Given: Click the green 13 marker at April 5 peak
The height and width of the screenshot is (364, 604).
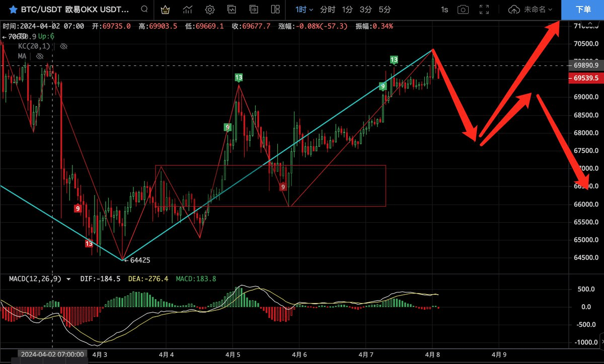Looking at the screenshot, I should (x=239, y=77).
